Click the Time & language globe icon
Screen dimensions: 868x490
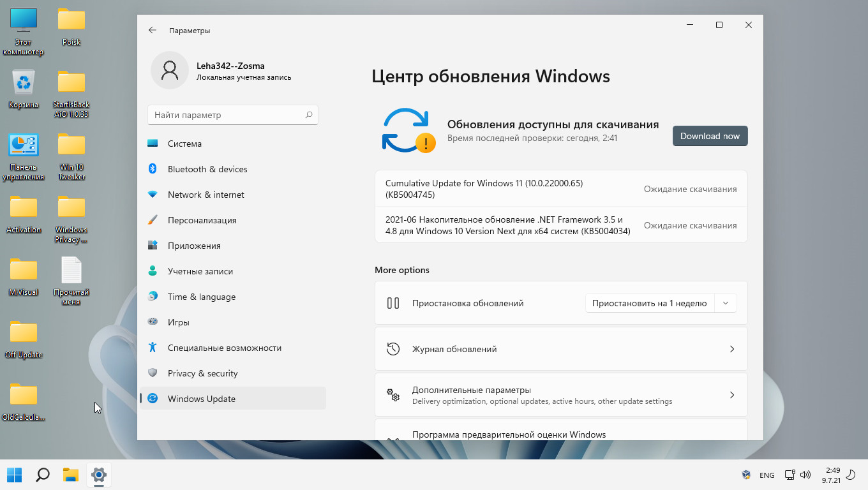point(153,297)
